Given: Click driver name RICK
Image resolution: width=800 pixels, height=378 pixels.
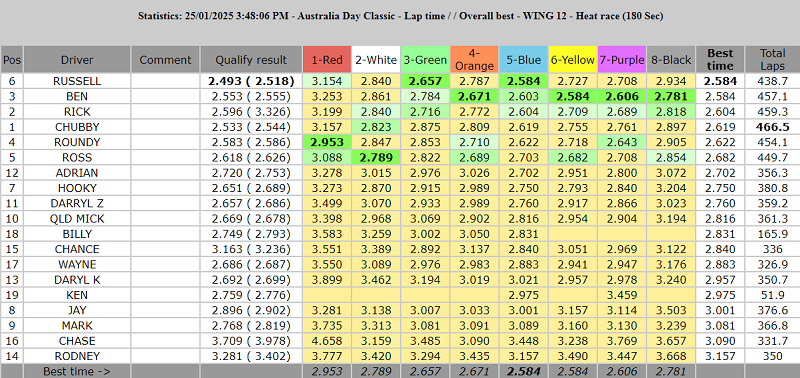Looking at the screenshot, I should point(77,112).
